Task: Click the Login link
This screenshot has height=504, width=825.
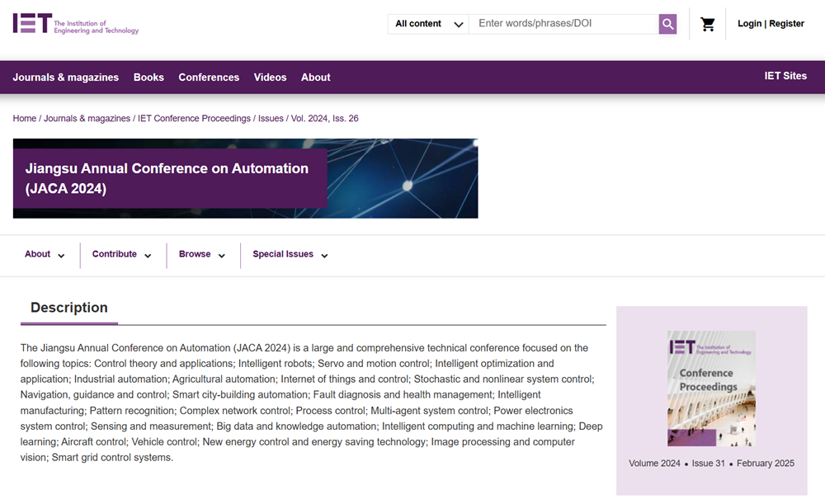Action: pos(749,24)
